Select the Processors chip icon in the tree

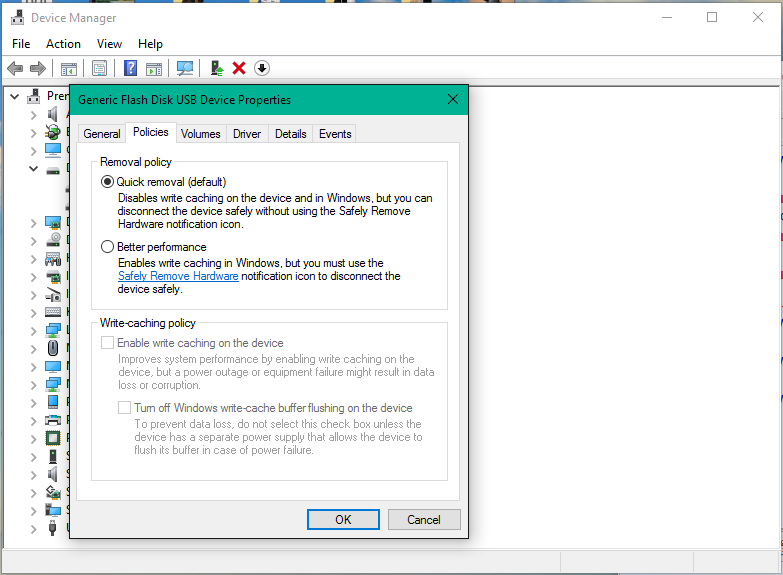(53, 438)
